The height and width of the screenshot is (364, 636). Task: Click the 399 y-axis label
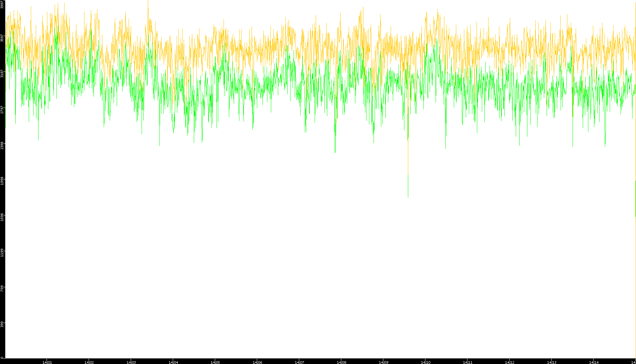pos(2,324)
